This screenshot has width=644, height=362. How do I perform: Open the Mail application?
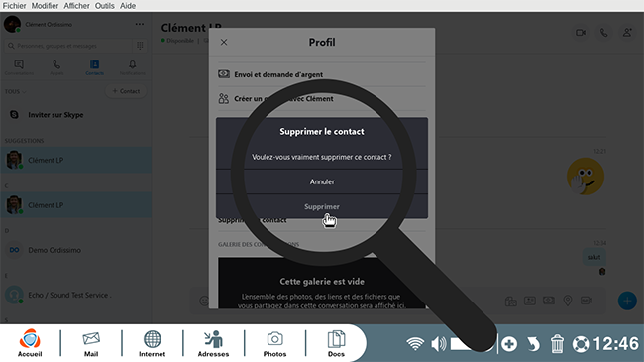pos(91,344)
